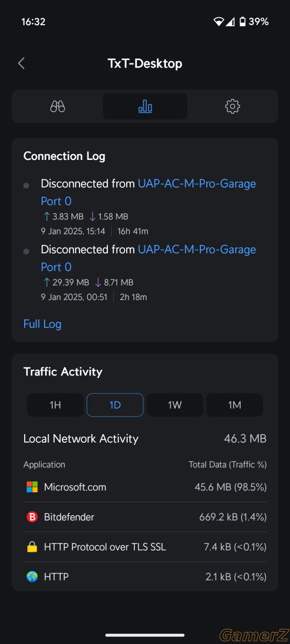
Task: Open HTTP Protocol over TLS SSL row
Action: click(x=145, y=547)
